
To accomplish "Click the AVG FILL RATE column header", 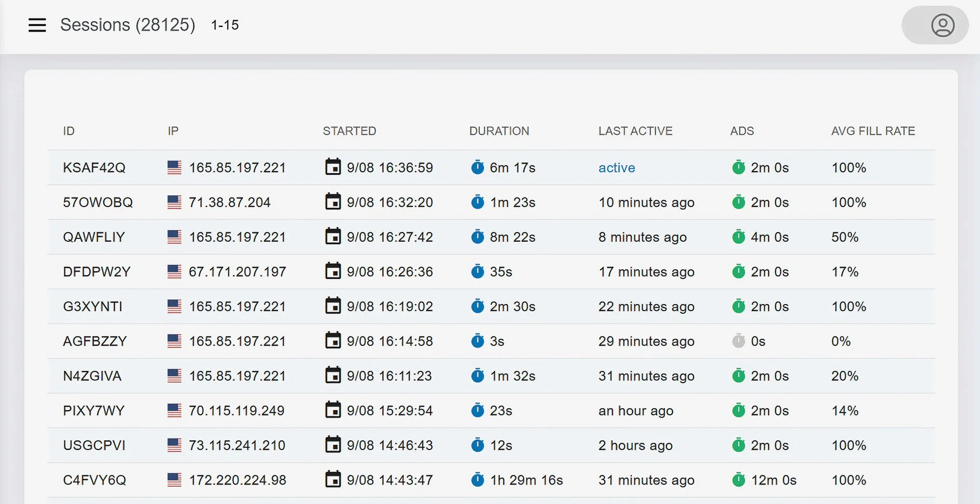I will [872, 131].
